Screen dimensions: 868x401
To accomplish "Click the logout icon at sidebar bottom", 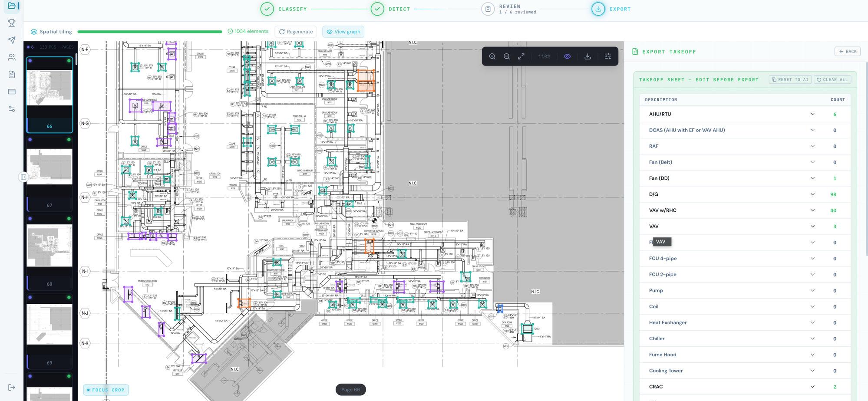I will tap(12, 387).
